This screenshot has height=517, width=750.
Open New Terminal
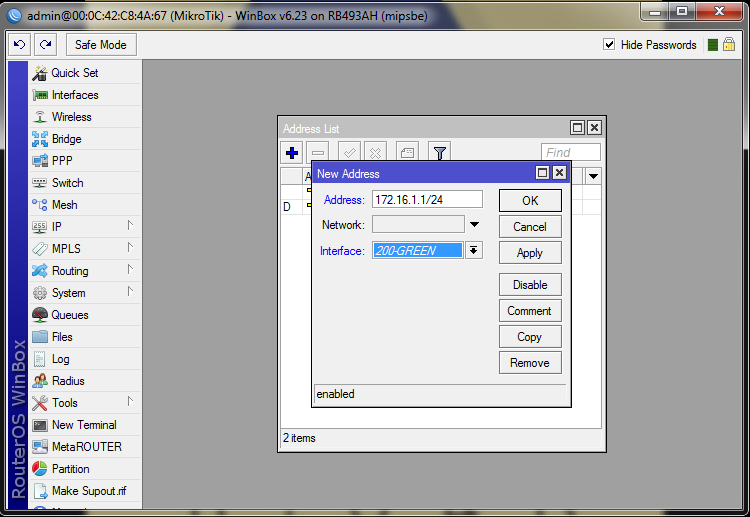tap(86, 425)
